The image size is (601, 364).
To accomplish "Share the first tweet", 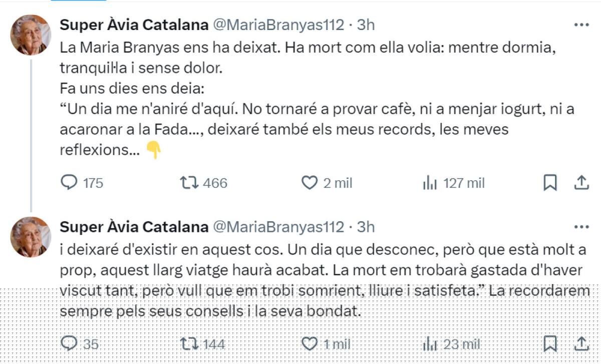I will point(581,183).
